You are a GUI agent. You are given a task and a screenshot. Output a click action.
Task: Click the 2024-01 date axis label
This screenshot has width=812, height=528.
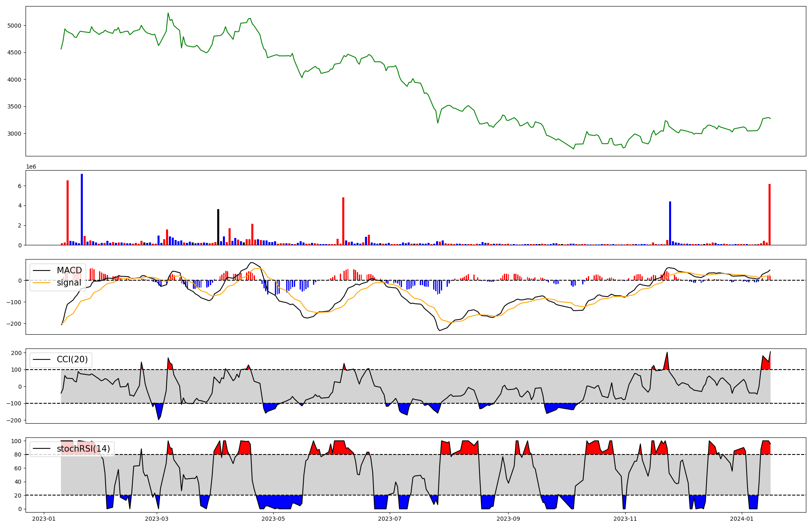pos(742,519)
